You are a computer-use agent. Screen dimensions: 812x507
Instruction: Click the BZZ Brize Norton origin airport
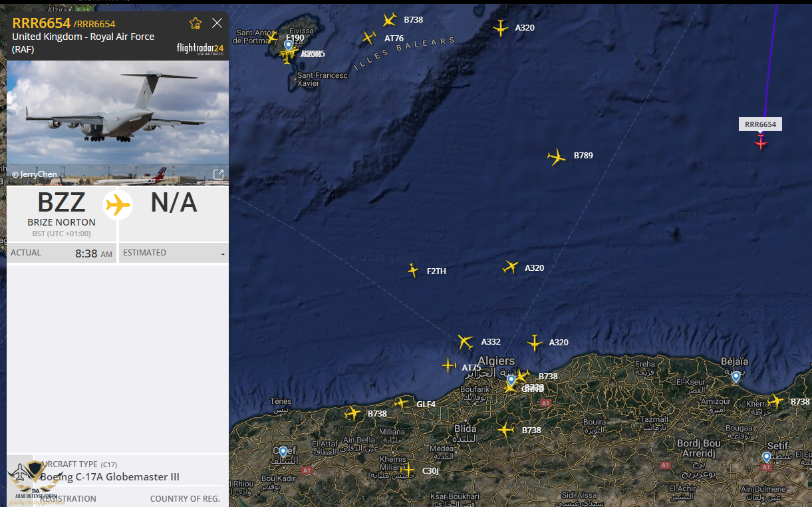coord(61,210)
